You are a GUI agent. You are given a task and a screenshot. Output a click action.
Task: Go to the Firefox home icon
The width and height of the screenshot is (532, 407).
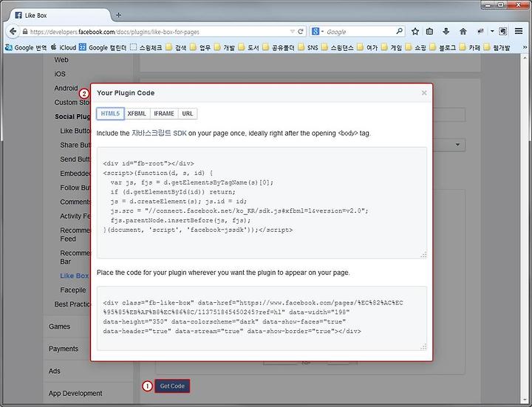(x=463, y=32)
